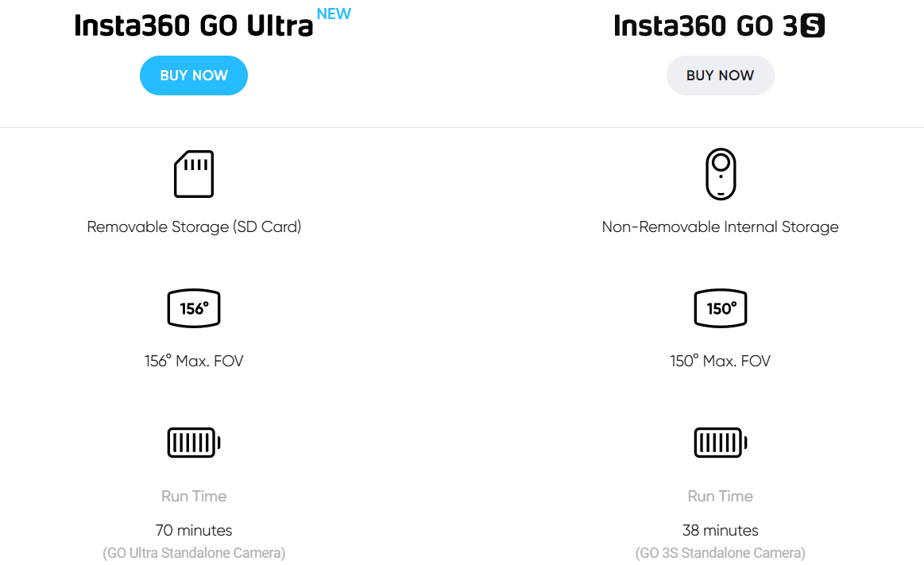This screenshot has height=565, width=924.
Task: Select the Insta360 GO Ultra heading
Action: [193, 25]
